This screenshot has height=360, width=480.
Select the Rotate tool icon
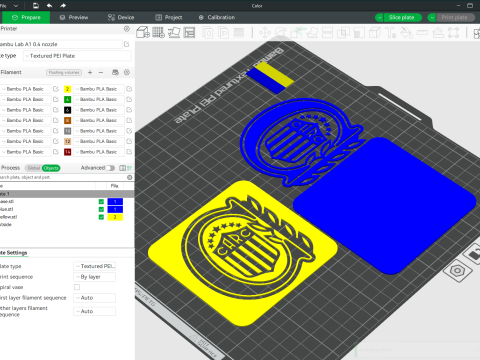pos(281,33)
